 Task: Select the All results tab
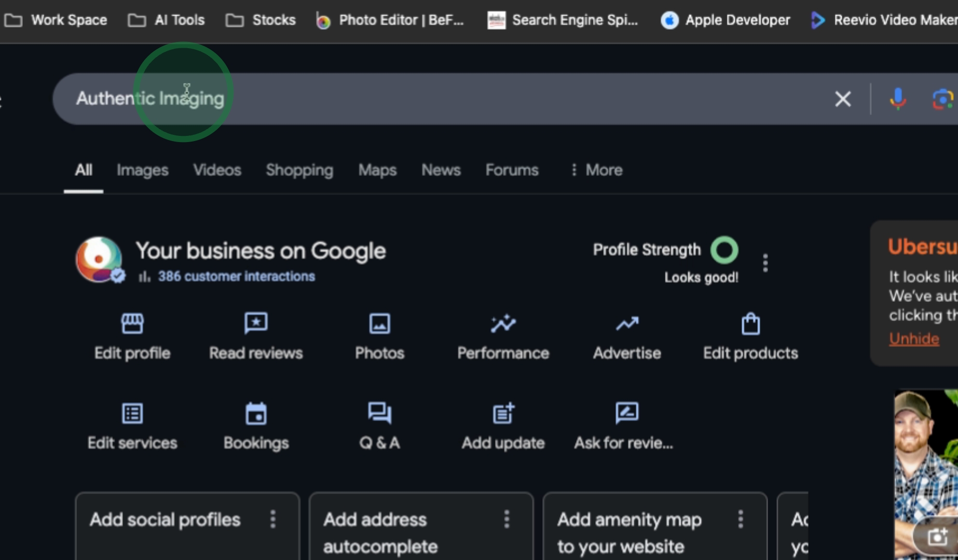pos(84,170)
